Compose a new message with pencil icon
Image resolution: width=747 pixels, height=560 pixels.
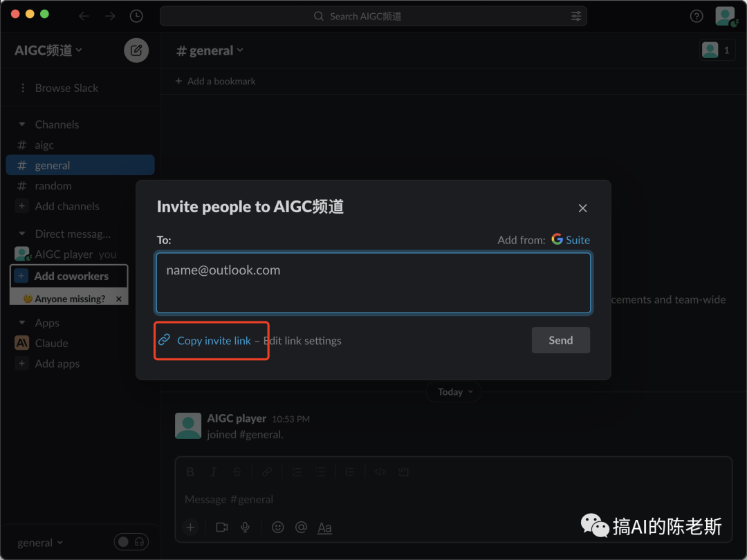pos(136,50)
